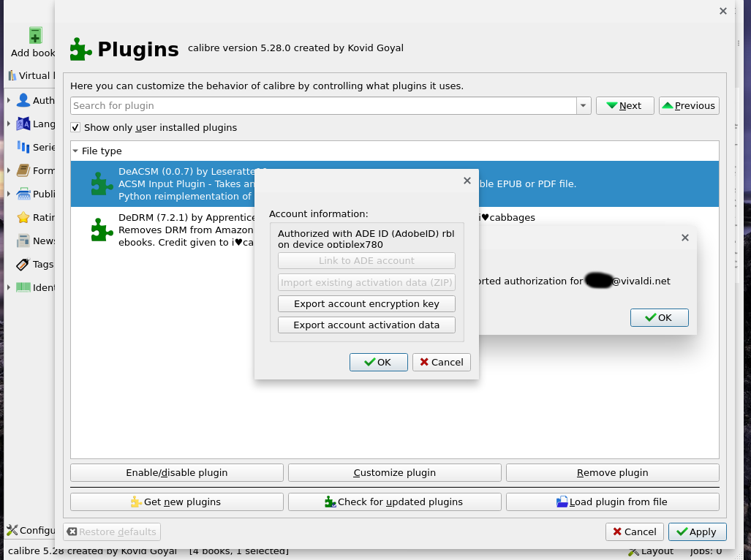
Task: Click Export account activation data
Action: [x=366, y=325]
